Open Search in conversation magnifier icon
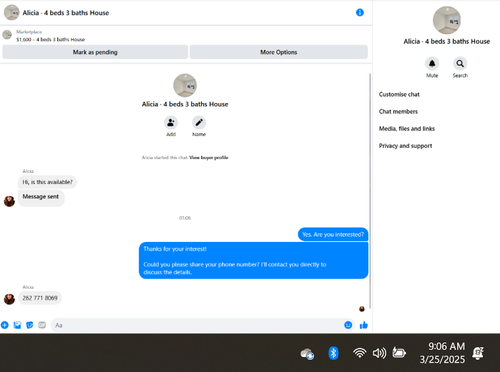 tap(460, 63)
